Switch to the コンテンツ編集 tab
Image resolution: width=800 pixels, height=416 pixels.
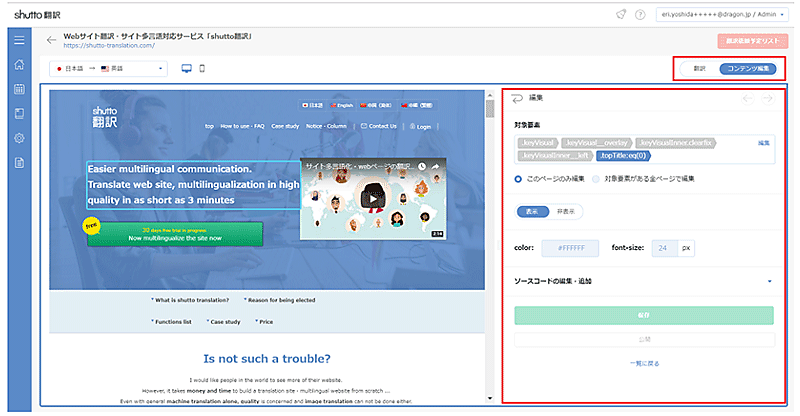tap(747, 68)
